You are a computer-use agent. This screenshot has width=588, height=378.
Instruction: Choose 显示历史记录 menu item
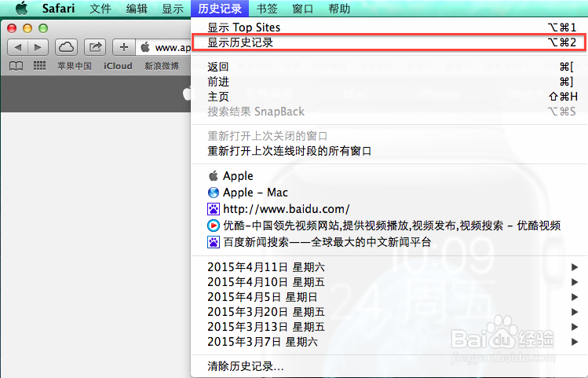point(389,42)
